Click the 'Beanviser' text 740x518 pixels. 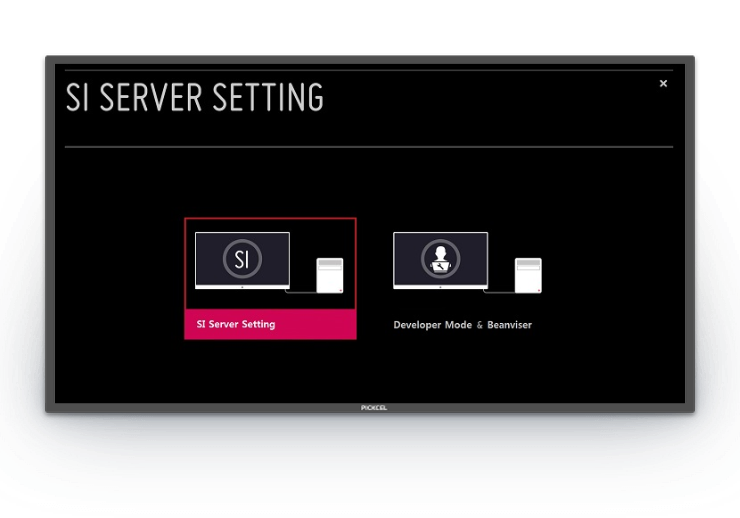click(x=510, y=325)
